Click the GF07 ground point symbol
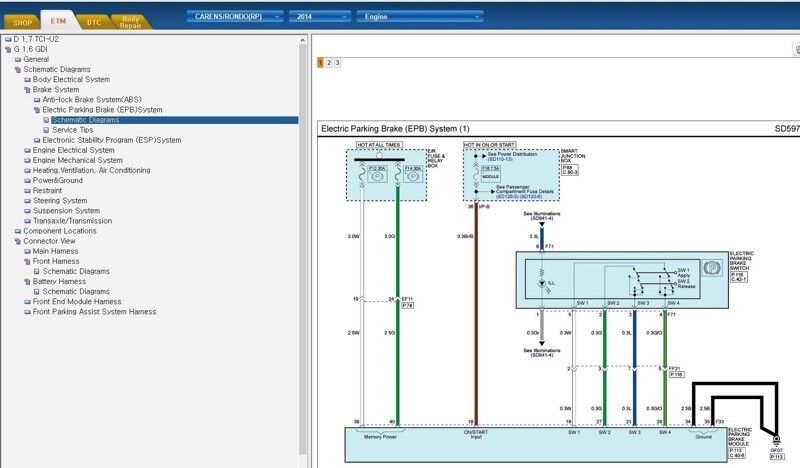Image resolution: width=800 pixels, height=468 pixels. pyautogui.click(x=776, y=440)
